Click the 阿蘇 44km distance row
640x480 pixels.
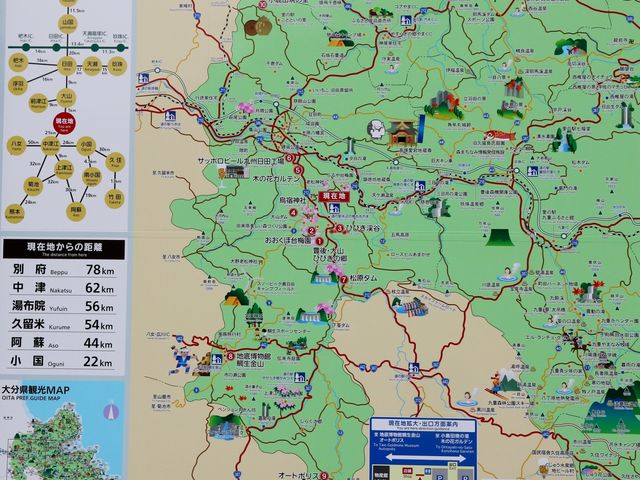[x=65, y=343]
